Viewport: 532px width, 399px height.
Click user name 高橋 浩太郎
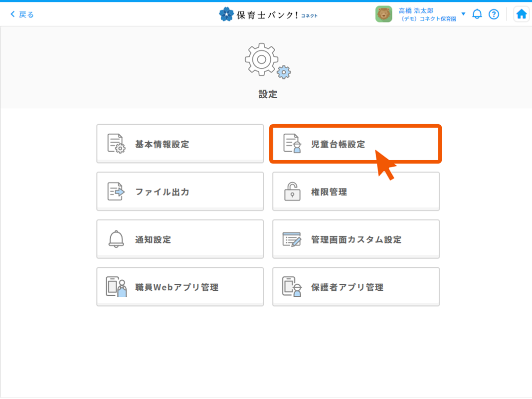point(416,10)
